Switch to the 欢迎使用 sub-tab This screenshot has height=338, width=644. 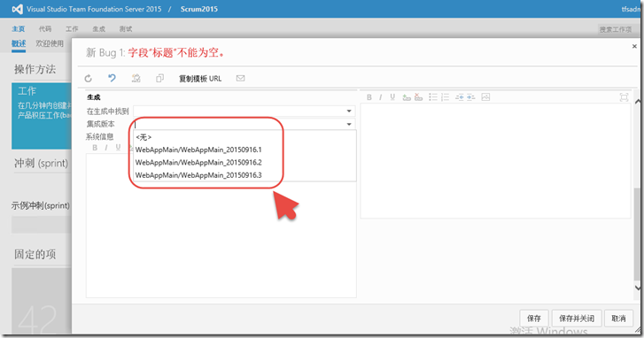[x=50, y=43]
